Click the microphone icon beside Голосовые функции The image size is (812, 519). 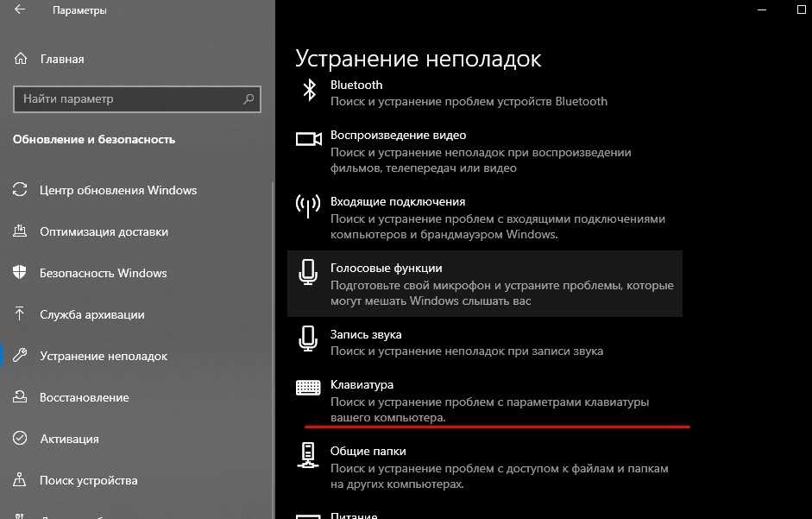(x=308, y=272)
